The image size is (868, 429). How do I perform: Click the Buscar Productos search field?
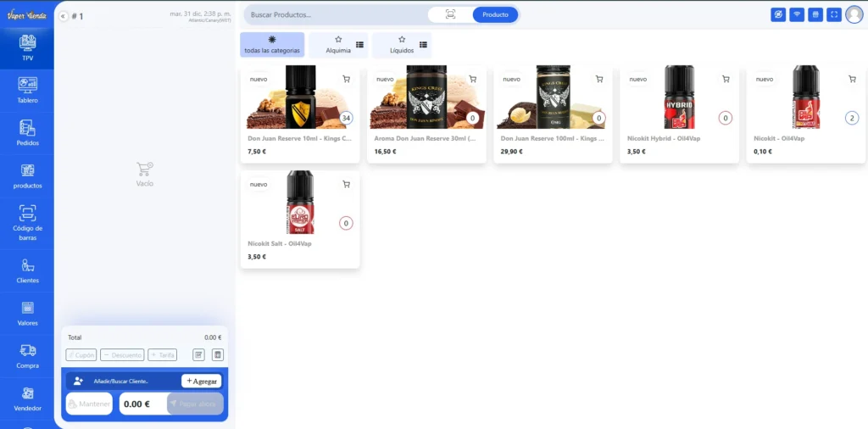click(x=337, y=15)
